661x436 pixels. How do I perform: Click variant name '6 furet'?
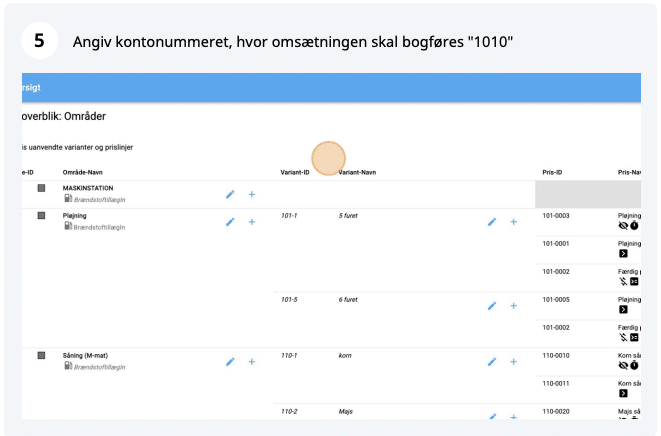348,299
